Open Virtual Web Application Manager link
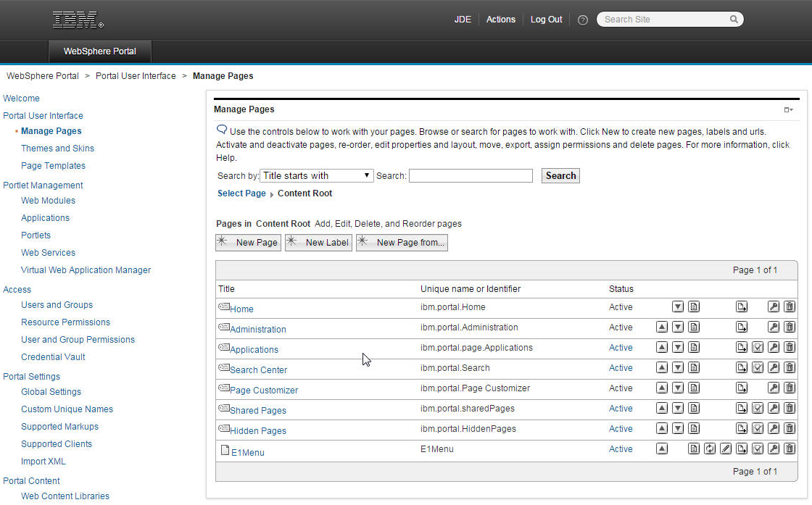The image size is (812, 505). [86, 270]
